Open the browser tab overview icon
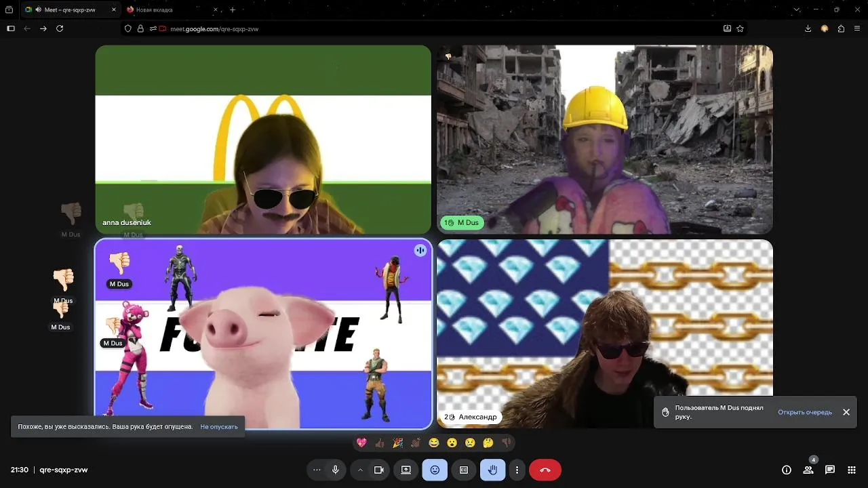The height and width of the screenshot is (488, 868). [x=9, y=9]
